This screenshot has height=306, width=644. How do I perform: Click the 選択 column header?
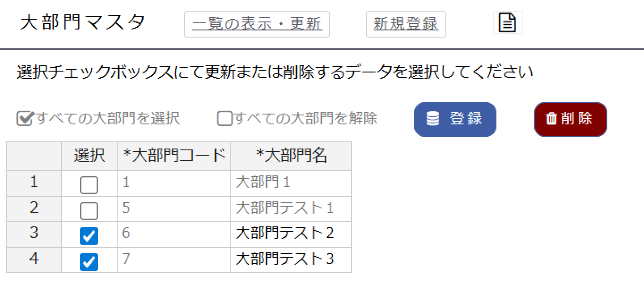click(89, 156)
